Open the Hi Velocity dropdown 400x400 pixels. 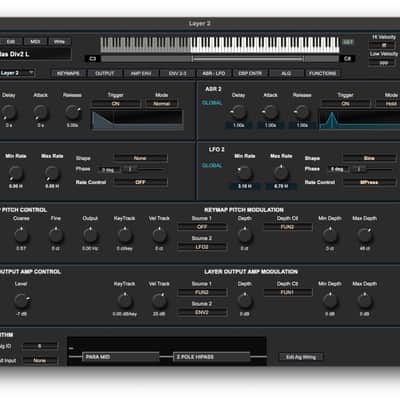(x=384, y=45)
